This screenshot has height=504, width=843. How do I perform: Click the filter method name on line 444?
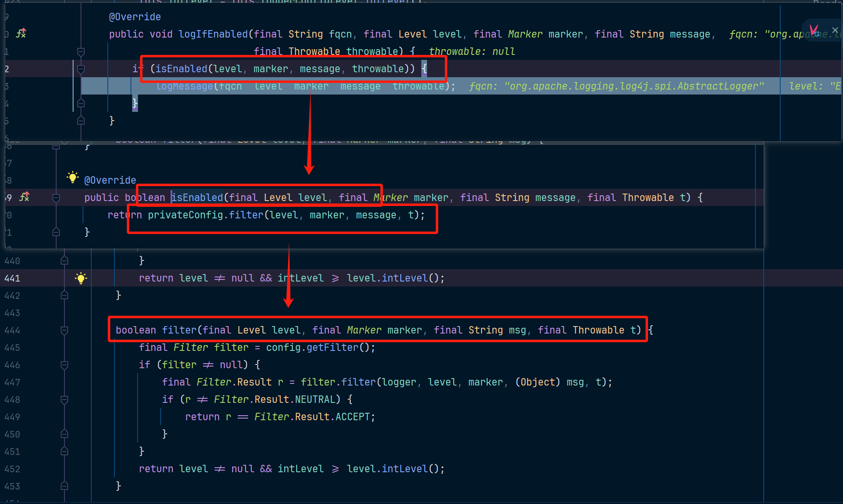(x=179, y=330)
